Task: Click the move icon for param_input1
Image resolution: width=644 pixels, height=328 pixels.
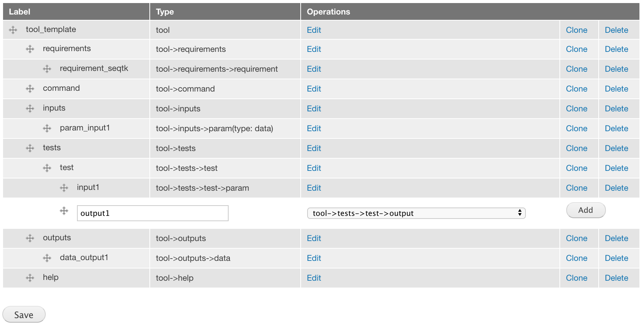Action: [47, 128]
